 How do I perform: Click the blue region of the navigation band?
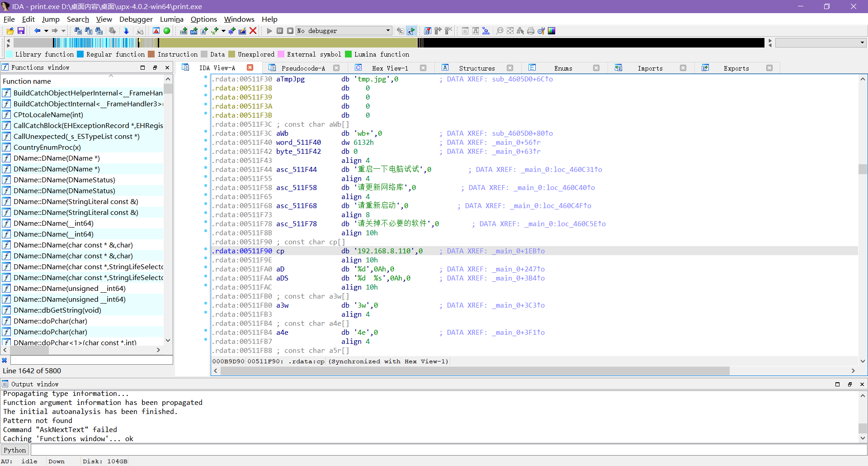click(x=95, y=43)
